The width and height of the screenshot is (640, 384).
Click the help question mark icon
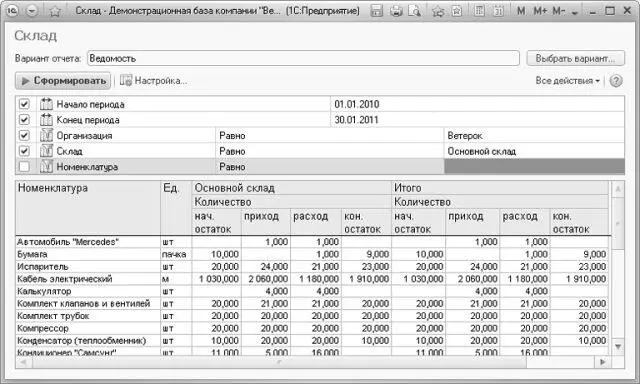pyautogui.click(x=616, y=81)
